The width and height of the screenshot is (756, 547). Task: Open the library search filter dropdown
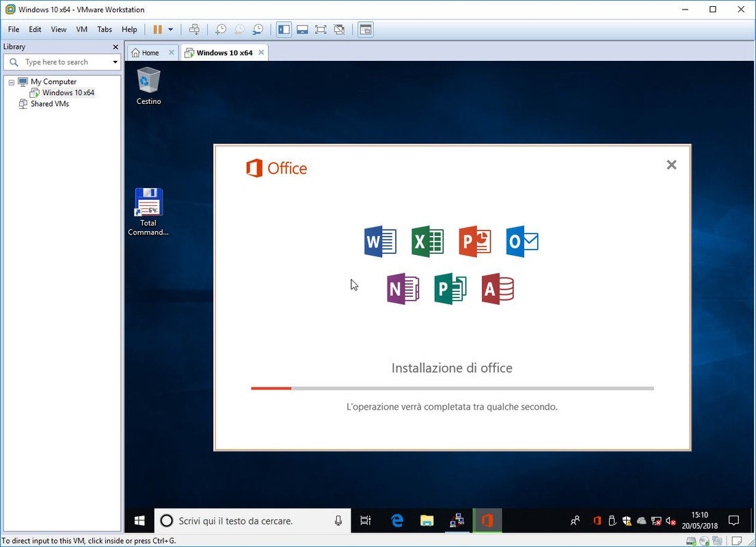[x=116, y=62]
